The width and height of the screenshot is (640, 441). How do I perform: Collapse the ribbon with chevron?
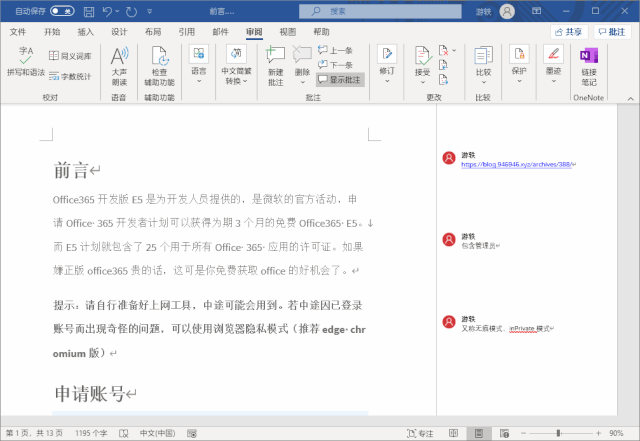[630, 98]
